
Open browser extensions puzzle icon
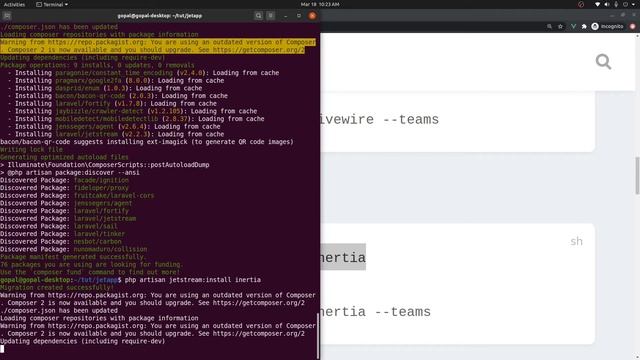[x=584, y=27]
